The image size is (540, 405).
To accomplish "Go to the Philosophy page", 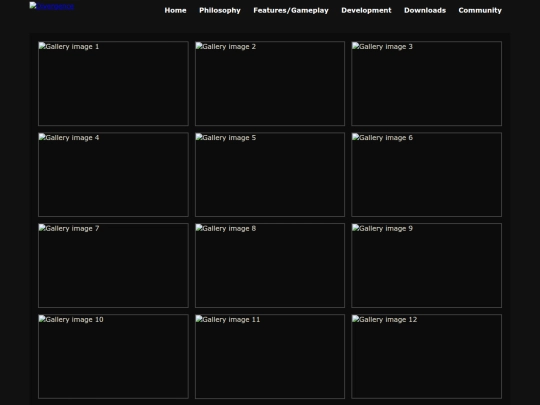I will 220,10.
